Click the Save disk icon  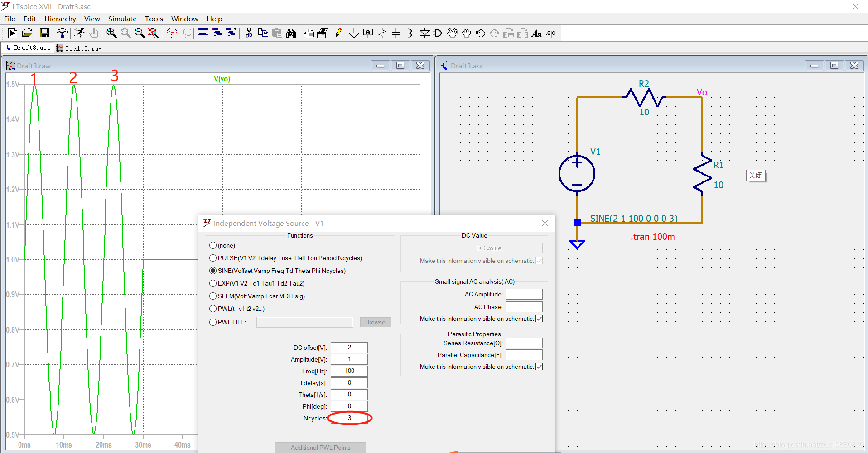pos(44,33)
